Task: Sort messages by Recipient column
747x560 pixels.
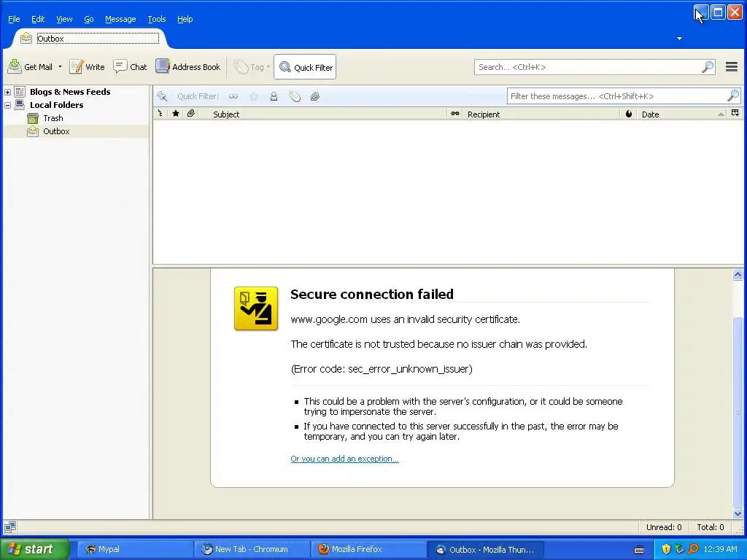Action: pyautogui.click(x=541, y=114)
